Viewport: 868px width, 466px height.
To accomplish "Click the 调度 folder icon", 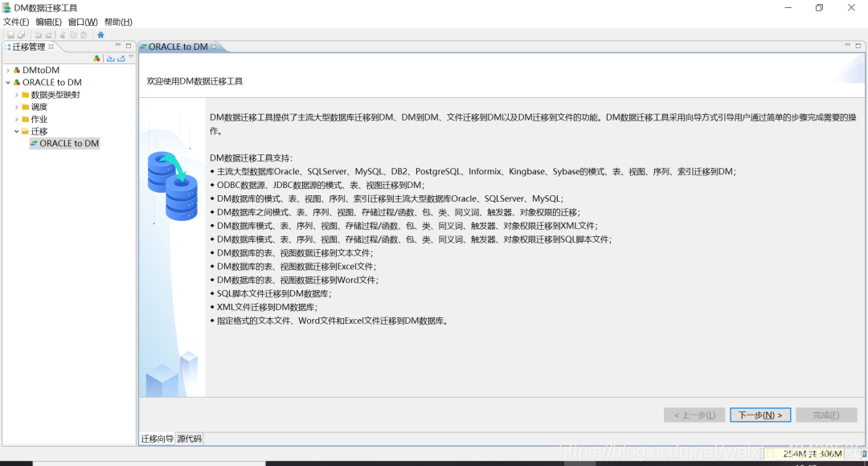I will tap(26, 107).
